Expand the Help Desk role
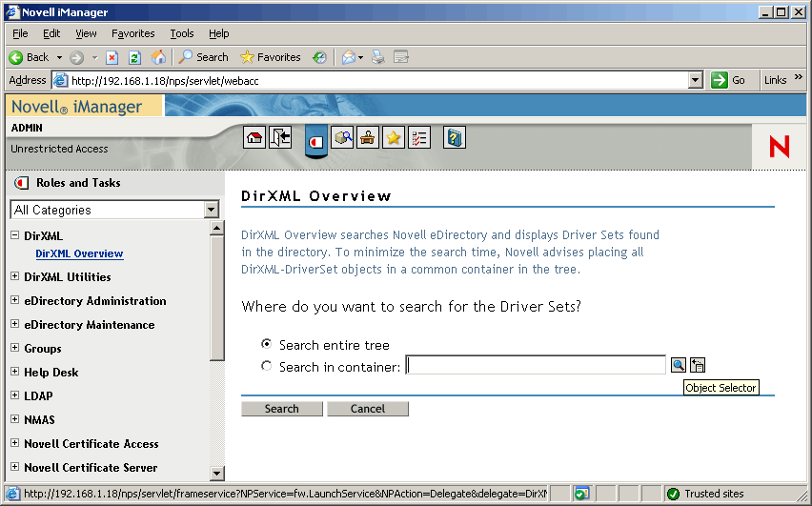Image resolution: width=812 pixels, height=506 pixels. [x=15, y=372]
